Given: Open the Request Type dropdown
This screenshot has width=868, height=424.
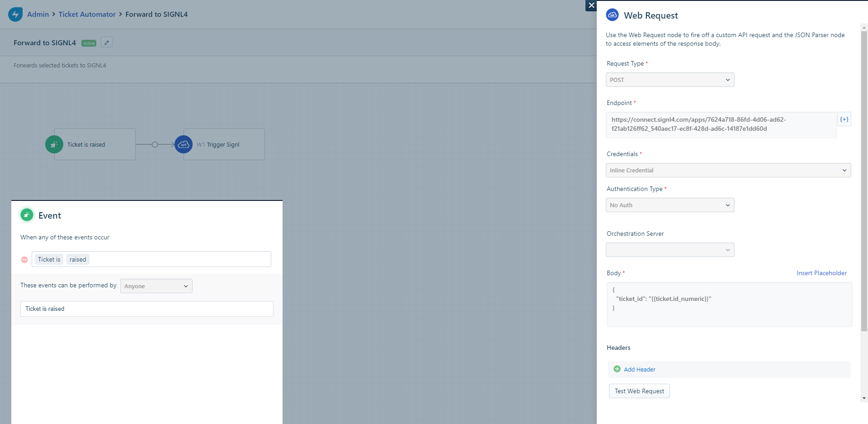Looking at the screenshot, I should click(x=670, y=80).
